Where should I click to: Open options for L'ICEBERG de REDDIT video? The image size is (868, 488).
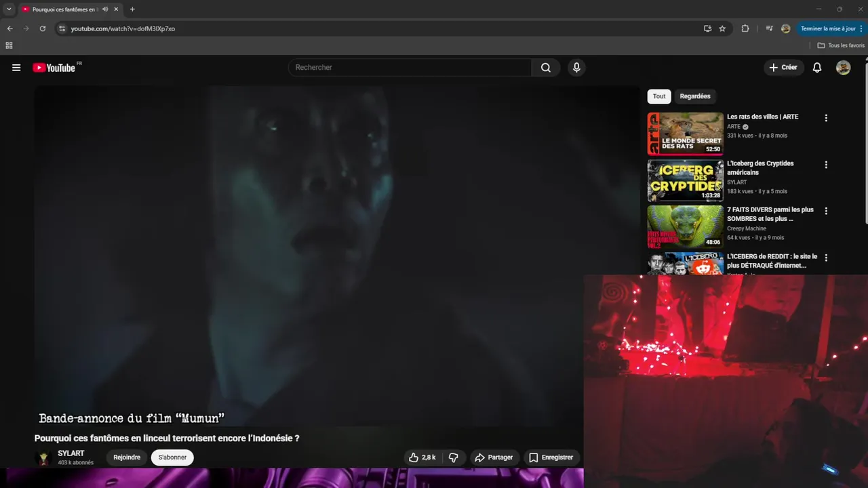pyautogui.click(x=826, y=258)
